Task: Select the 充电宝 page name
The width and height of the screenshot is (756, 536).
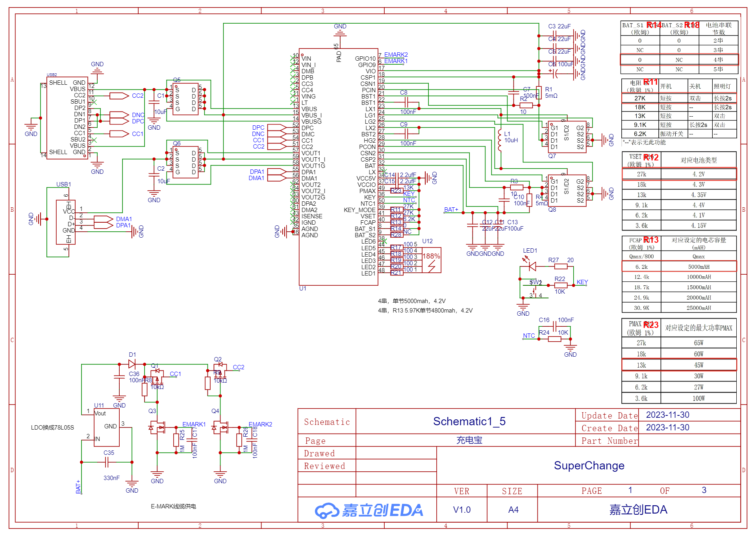Action: (x=469, y=440)
